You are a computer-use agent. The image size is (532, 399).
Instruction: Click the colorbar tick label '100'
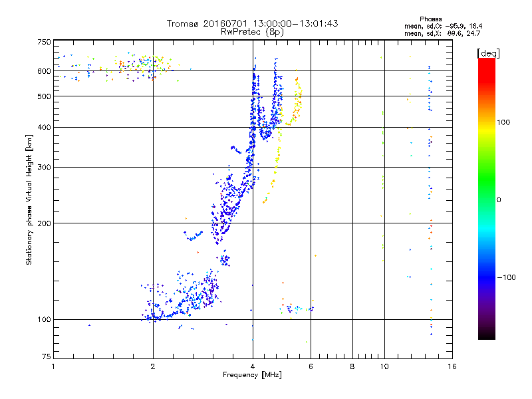point(503,122)
